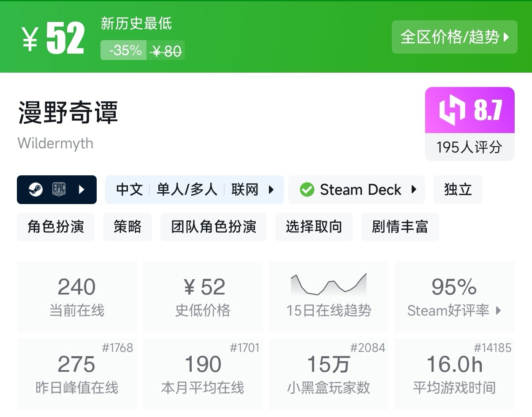Click the 16.0h 平均游戏时间 stat
532x417 pixels.
[x=454, y=374]
